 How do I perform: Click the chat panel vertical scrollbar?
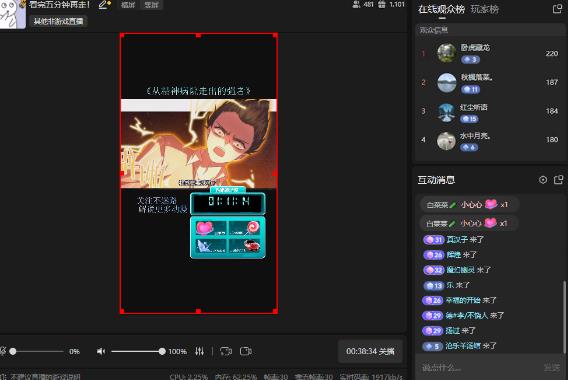(x=564, y=317)
